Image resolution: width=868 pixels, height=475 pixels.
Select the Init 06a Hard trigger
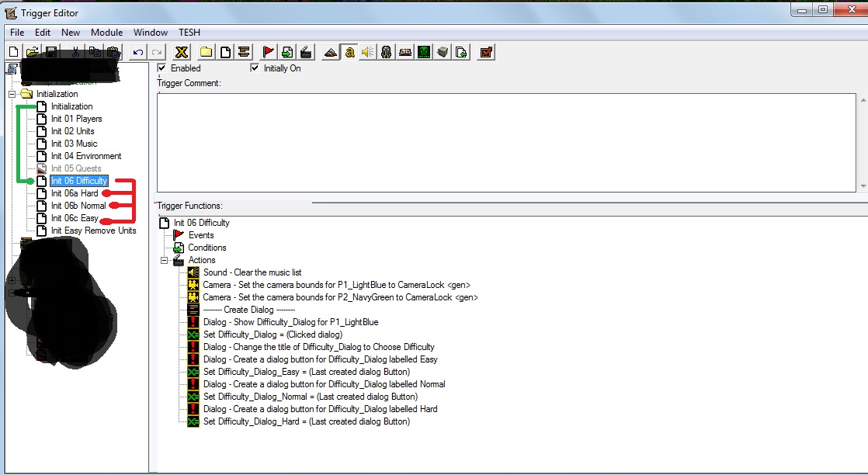coord(75,193)
